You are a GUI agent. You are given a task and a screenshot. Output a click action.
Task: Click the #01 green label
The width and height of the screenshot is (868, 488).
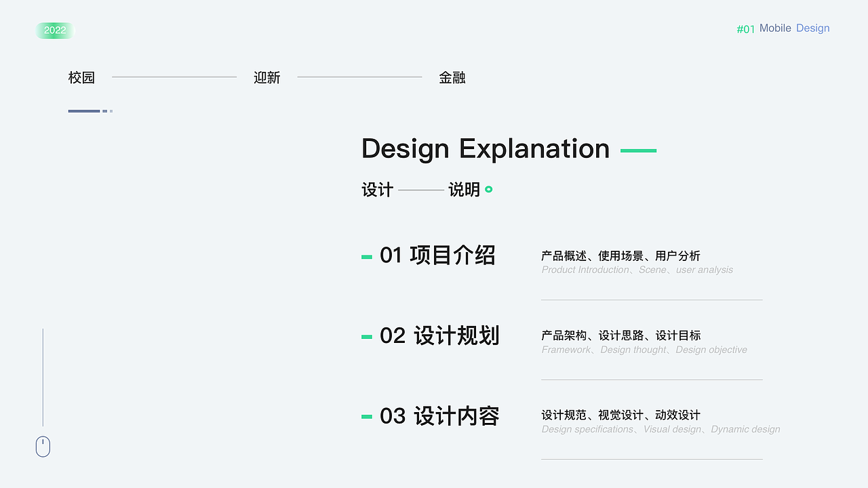pos(745,29)
